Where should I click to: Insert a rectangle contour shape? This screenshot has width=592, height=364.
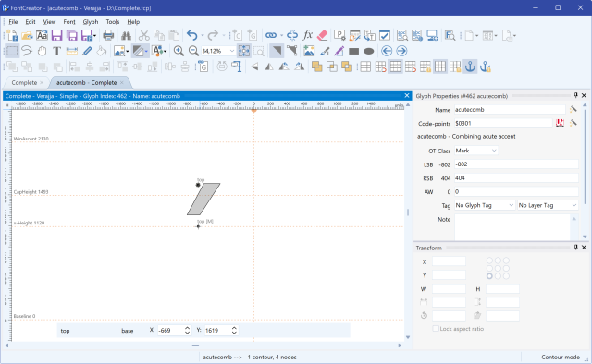coord(353,51)
